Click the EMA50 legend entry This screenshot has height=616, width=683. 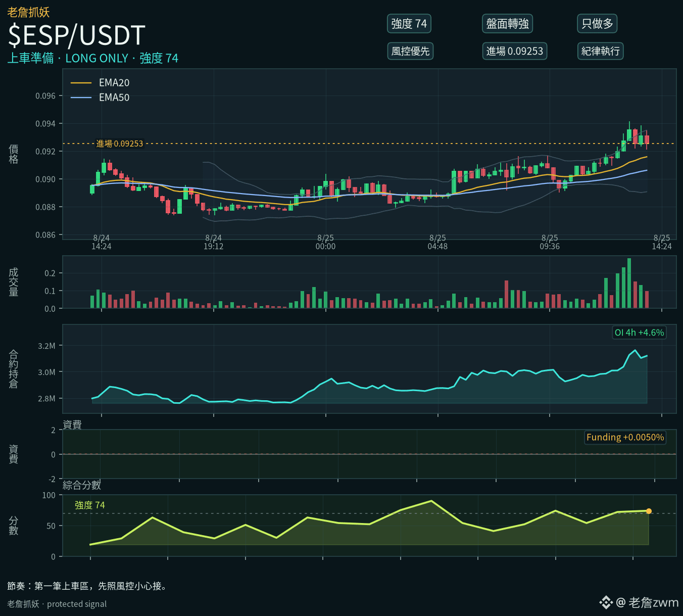pos(100,98)
